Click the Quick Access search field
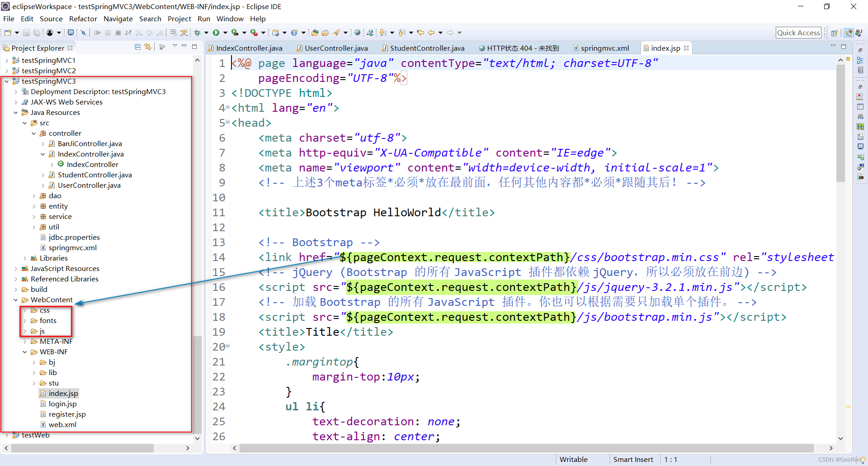 pyautogui.click(x=798, y=33)
